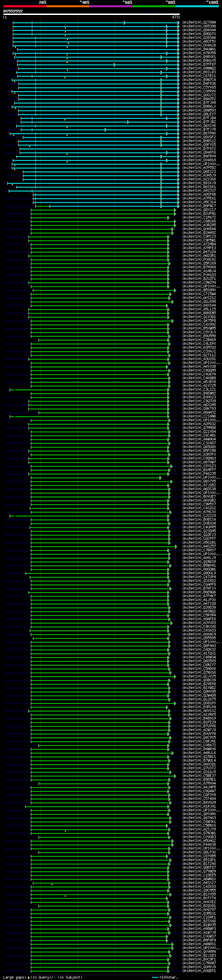Select the UniRef100_Q8LEY7 label
The image size is (222, 980).
pyautogui.click(x=199, y=114)
